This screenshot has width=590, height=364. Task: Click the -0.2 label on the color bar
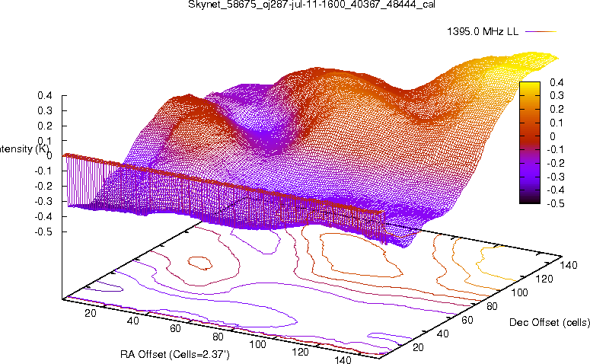[555, 163]
